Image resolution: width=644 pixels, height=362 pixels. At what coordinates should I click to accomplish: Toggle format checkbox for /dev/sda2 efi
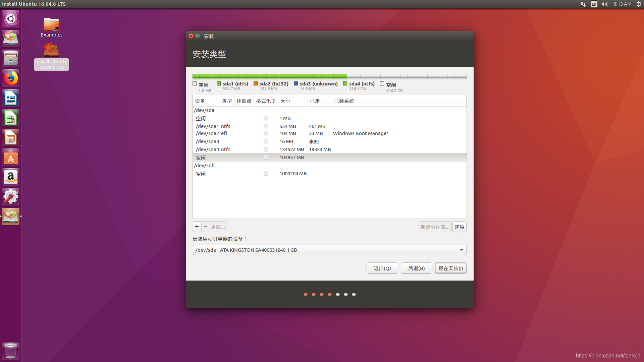tap(266, 133)
